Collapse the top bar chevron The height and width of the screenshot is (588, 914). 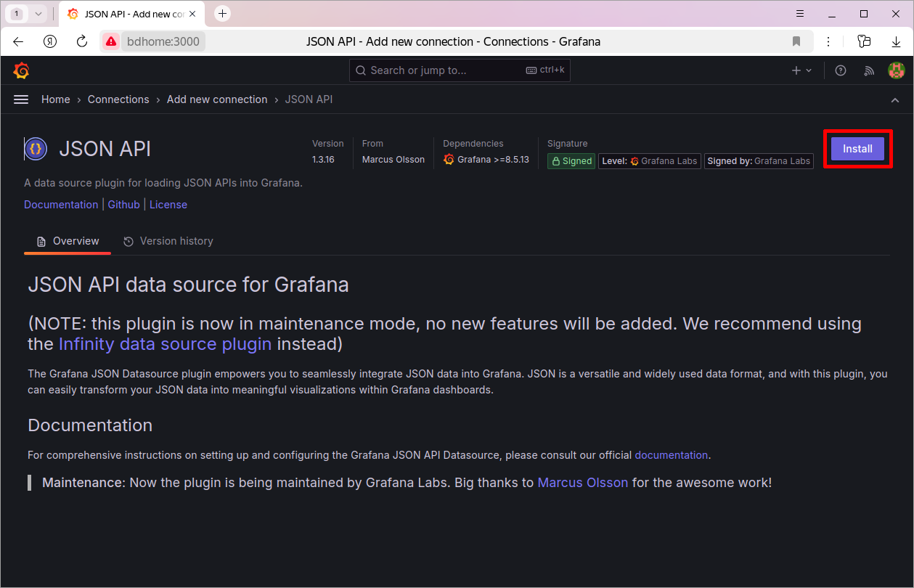(x=895, y=100)
